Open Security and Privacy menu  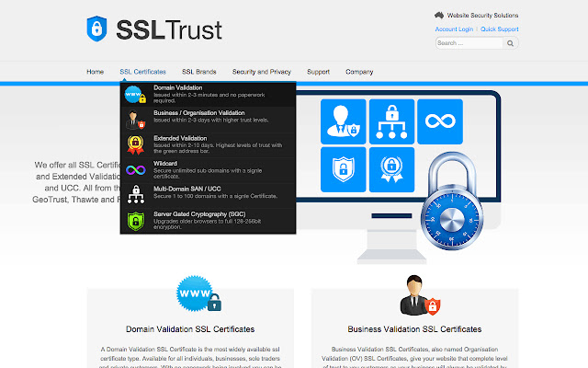coord(262,72)
